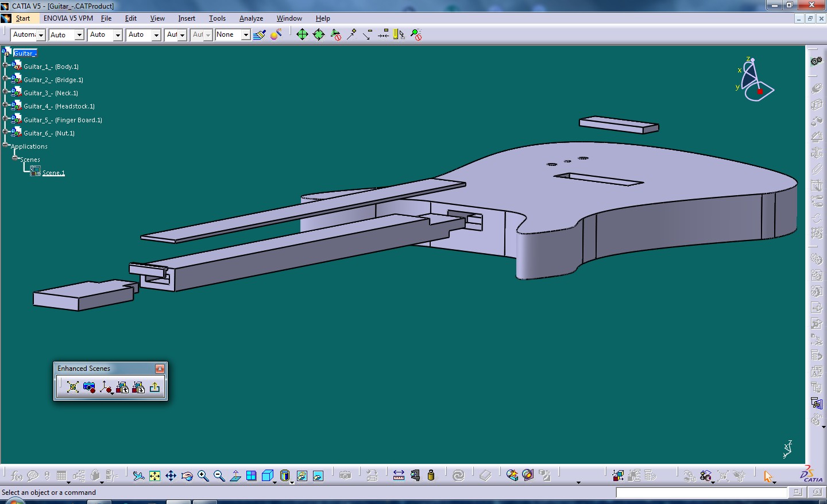Open the Edit menu
Screen dimensions: 827x504
click(x=131, y=18)
